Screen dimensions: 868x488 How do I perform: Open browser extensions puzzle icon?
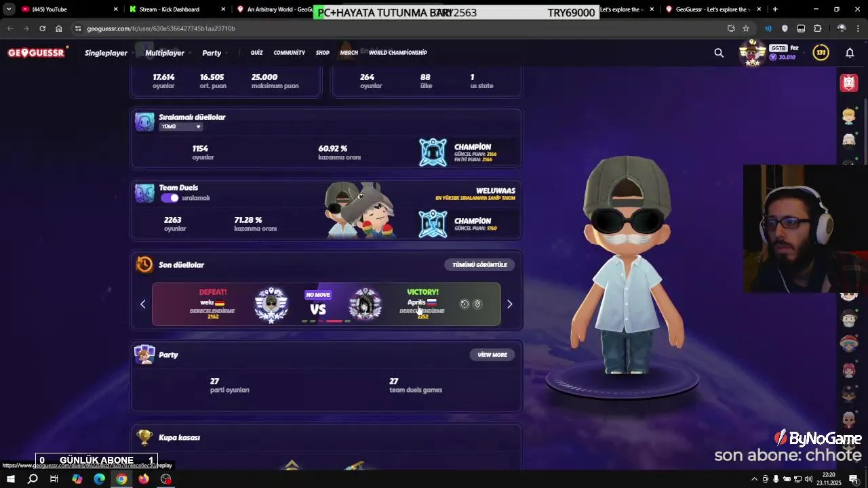click(818, 28)
